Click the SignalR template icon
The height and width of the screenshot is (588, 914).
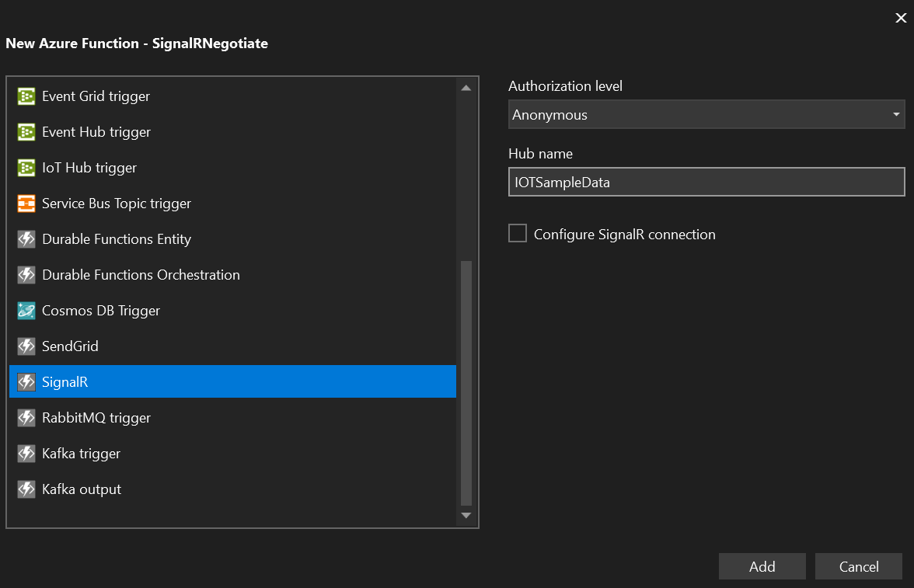26,381
